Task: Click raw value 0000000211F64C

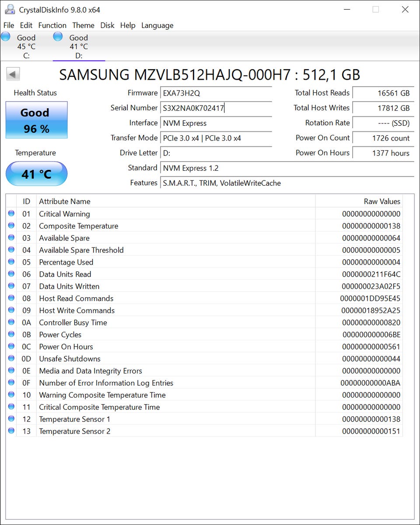Action: pyautogui.click(x=371, y=274)
